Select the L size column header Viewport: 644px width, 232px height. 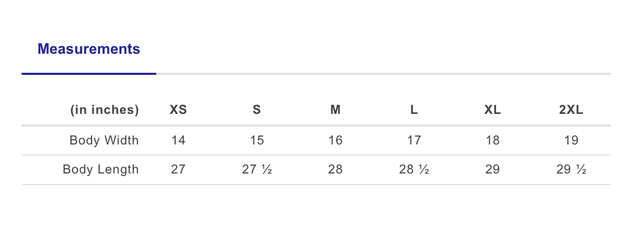point(414,110)
